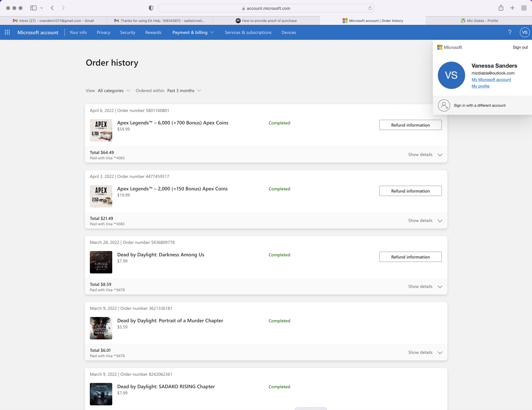Open a new tab with plus icon
Screen dimensions: 532x410
coord(512,8)
